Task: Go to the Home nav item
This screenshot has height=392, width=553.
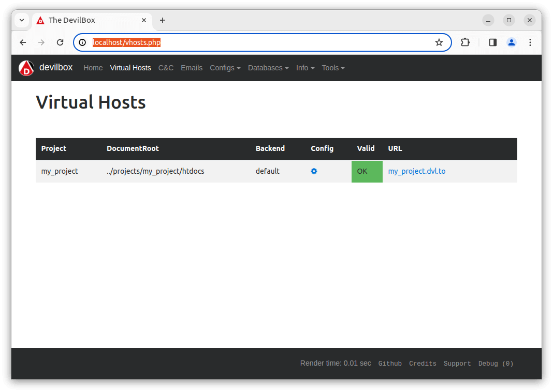Action: pos(93,68)
